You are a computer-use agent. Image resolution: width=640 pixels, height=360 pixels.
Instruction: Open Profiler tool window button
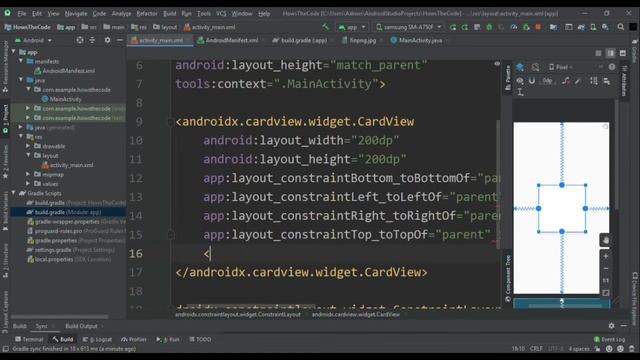(133, 339)
